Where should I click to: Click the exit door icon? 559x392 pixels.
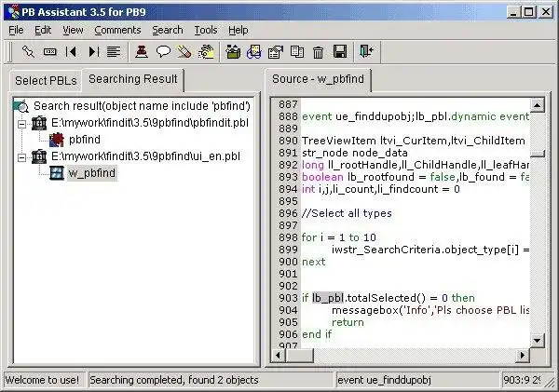366,51
